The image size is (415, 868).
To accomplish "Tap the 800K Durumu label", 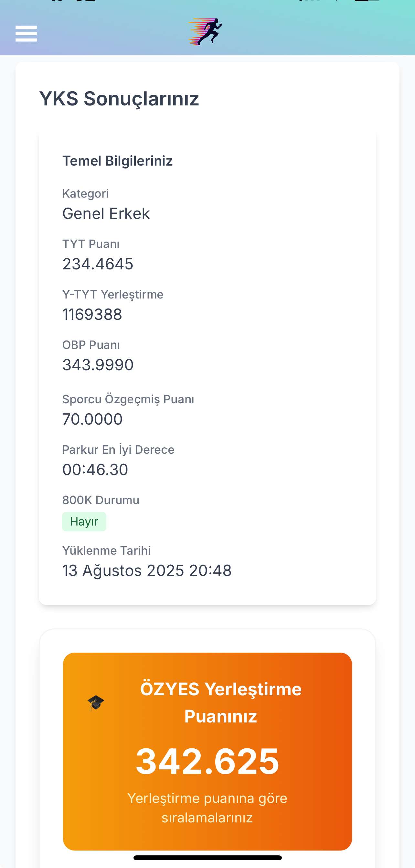I will [x=101, y=500].
